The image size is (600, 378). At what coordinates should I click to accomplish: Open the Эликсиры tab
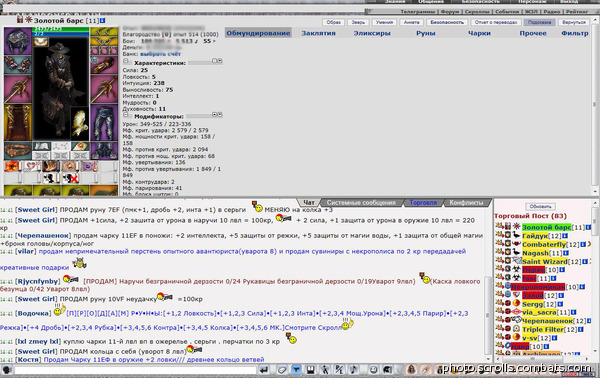pyautogui.click(x=372, y=33)
